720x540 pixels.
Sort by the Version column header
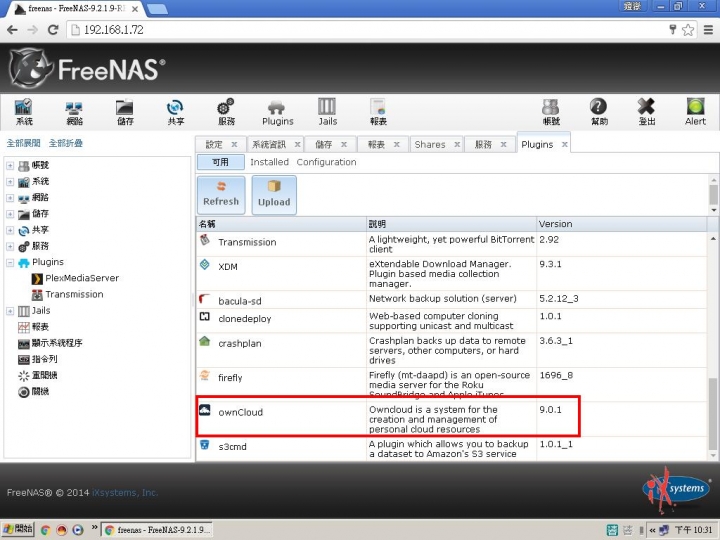tap(622, 224)
